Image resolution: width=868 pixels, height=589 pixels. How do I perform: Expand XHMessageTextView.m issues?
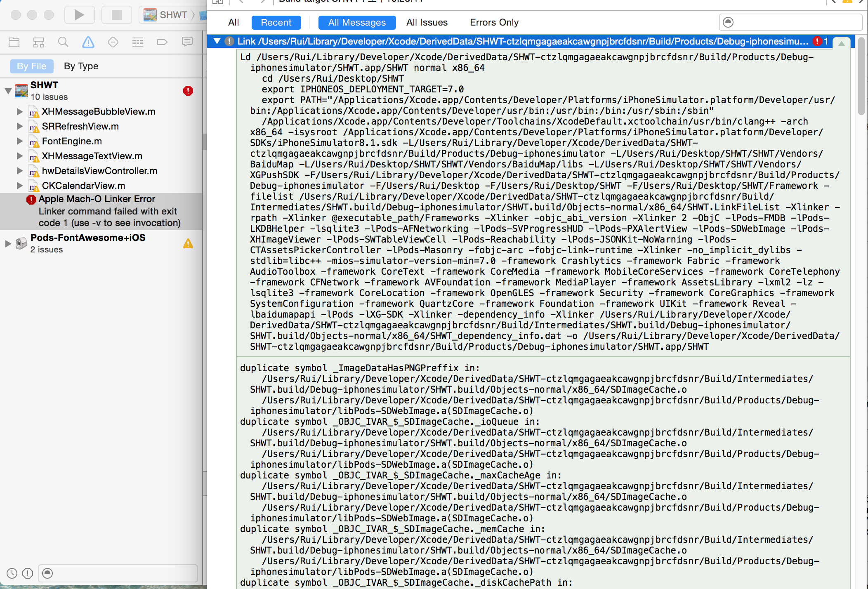pyautogui.click(x=19, y=156)
